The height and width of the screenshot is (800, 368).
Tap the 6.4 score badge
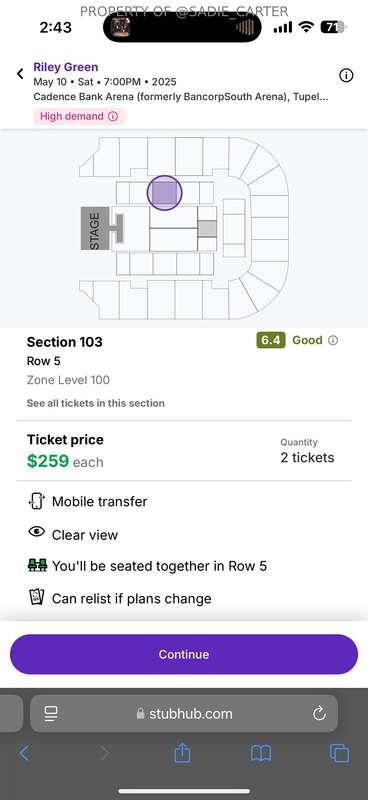click(x=271, y=340)
